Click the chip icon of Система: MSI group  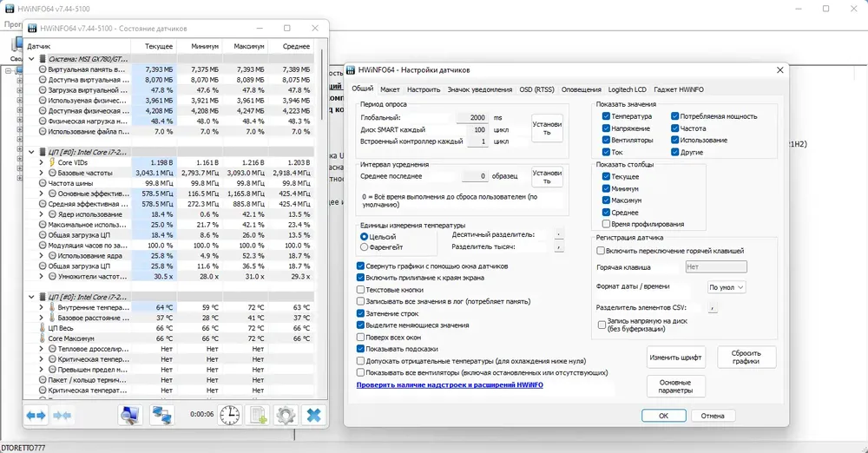(43, 59)
